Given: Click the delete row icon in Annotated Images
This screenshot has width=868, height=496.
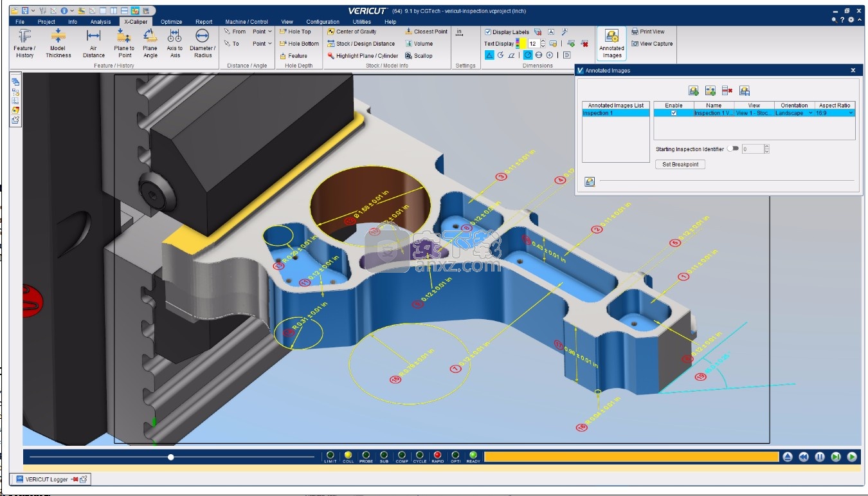Looking at the screenshot, I should 727,91.
